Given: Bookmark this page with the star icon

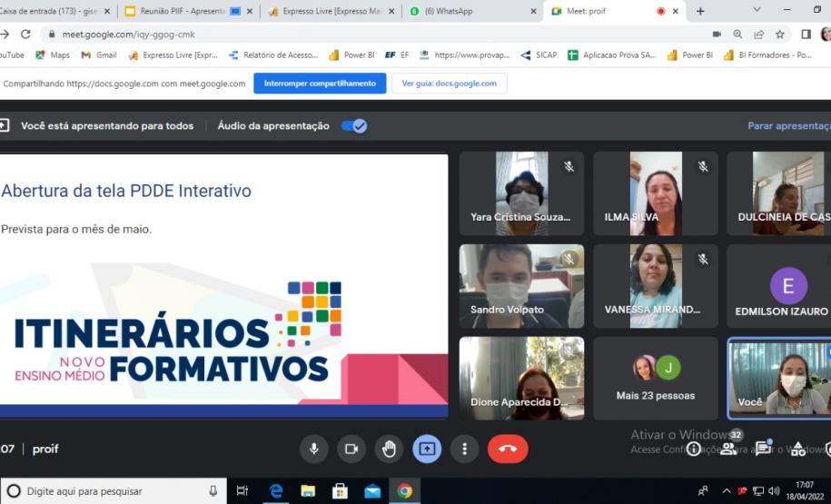Looking at the screenshot, I should pos(780,35).
